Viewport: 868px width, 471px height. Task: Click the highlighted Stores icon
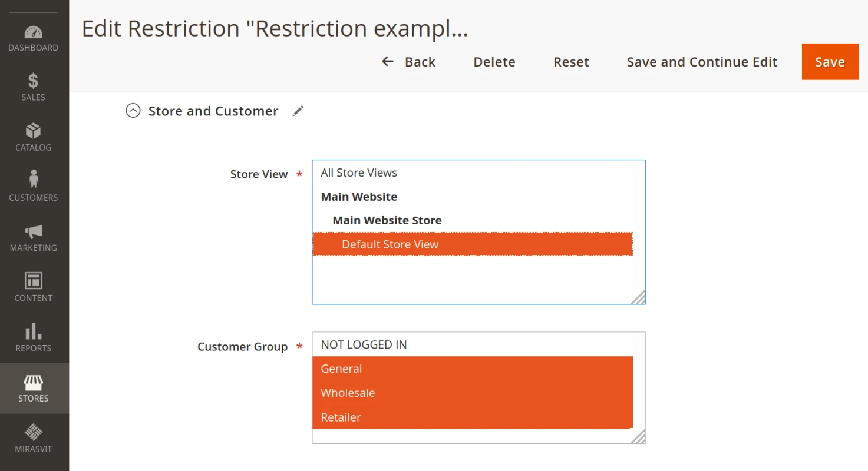(34, 387)
